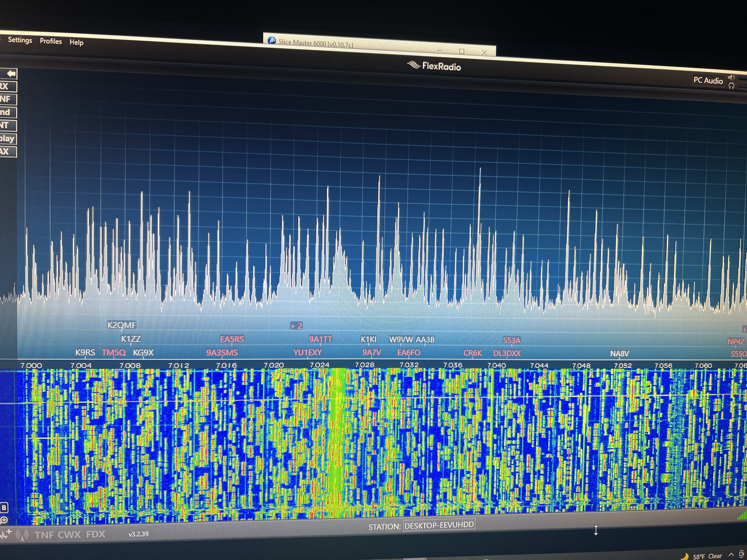
Task: Expand the '+ 2' spot cluster
Action: 296,326
